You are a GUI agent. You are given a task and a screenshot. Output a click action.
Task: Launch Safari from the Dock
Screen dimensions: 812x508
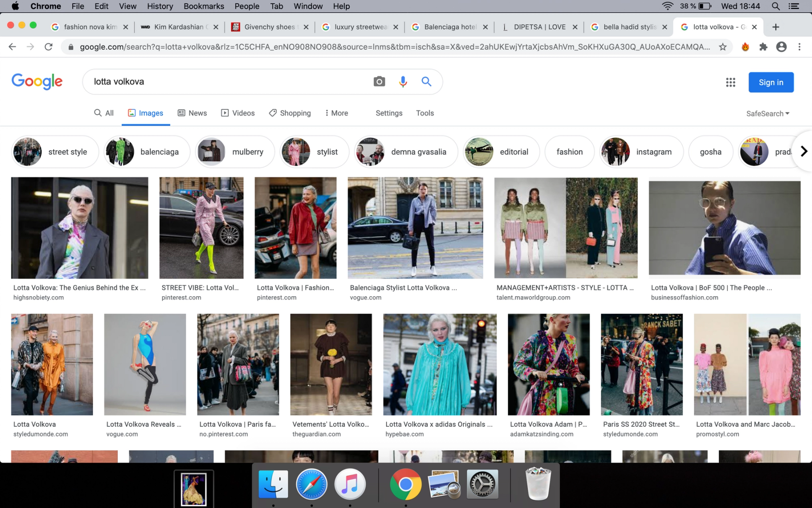[311, 484]
